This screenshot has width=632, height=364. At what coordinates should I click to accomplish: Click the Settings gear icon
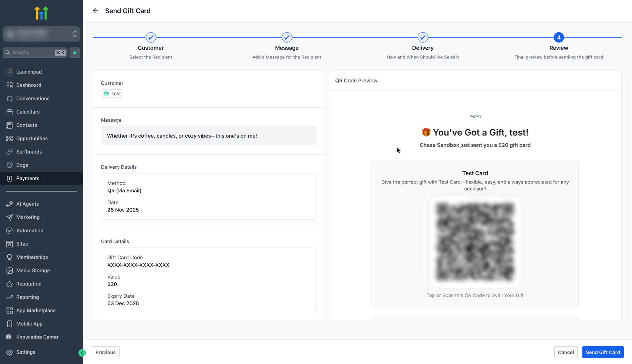point(10,352)
